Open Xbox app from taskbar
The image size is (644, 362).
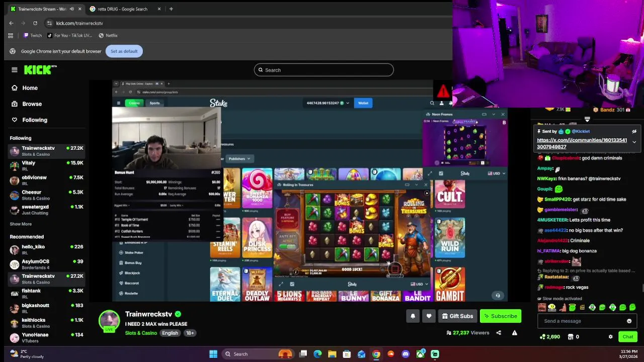pyautogui.click(x=420, y=354)
